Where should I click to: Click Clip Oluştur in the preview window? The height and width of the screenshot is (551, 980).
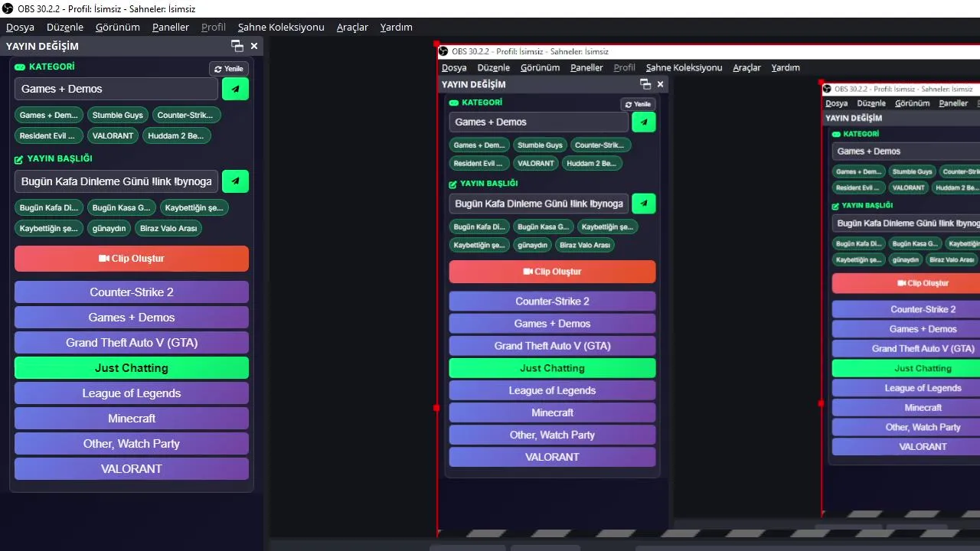coord(553,272)
